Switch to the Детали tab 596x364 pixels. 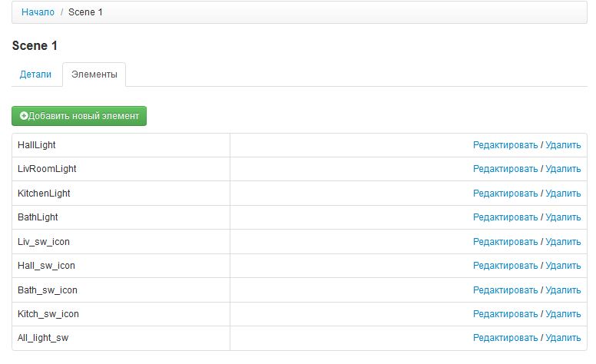pyautogui.click(x=35, y=74)
